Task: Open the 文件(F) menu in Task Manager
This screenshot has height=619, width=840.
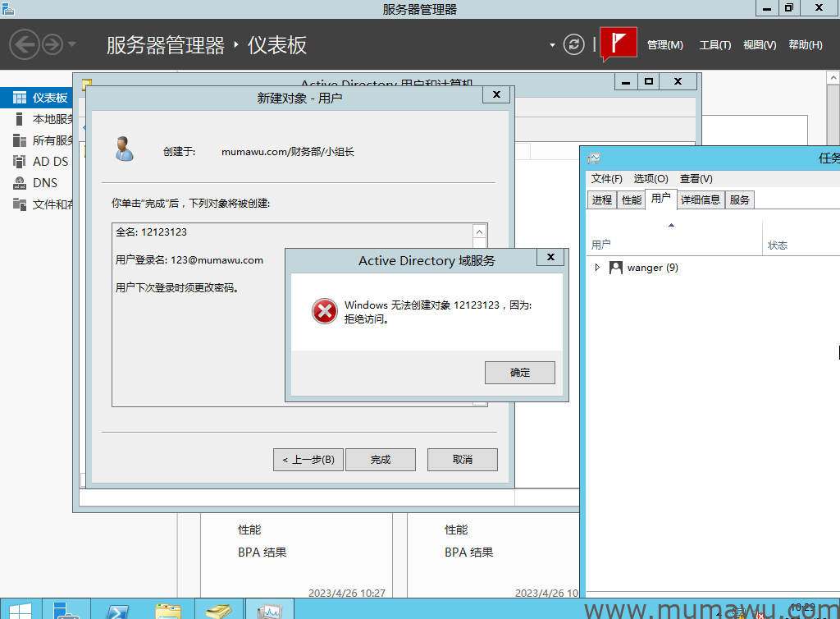Action: 606,178
